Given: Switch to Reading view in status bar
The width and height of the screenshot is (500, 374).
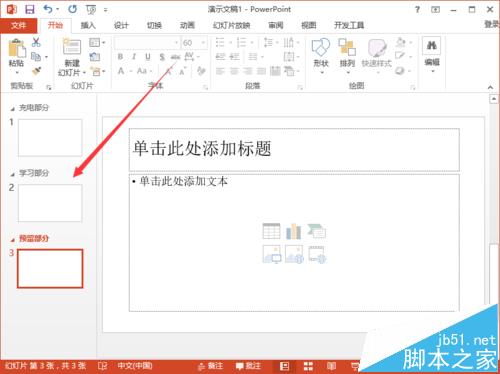Looking at the screenshot, I should click(331, 366).
